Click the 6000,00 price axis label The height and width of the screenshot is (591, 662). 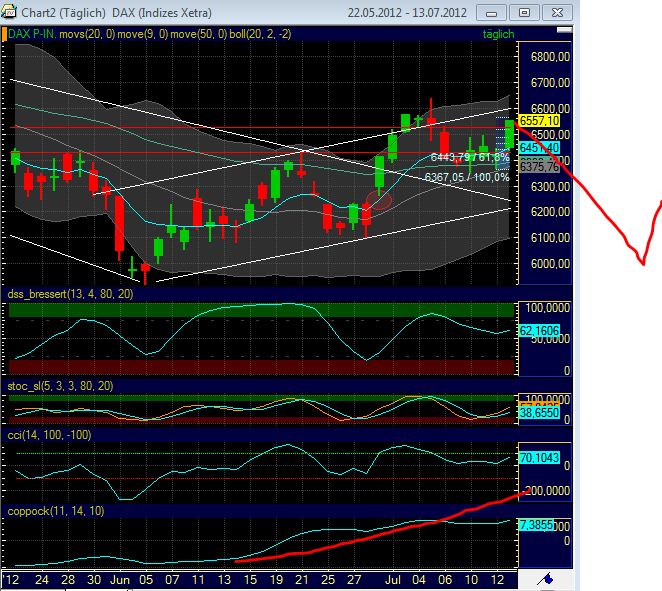pyautogui.click(x=550, y=264)
